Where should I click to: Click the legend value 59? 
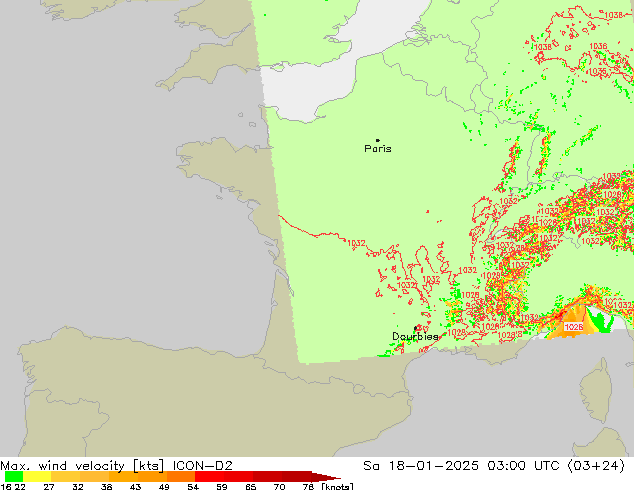tap(222, 486)
